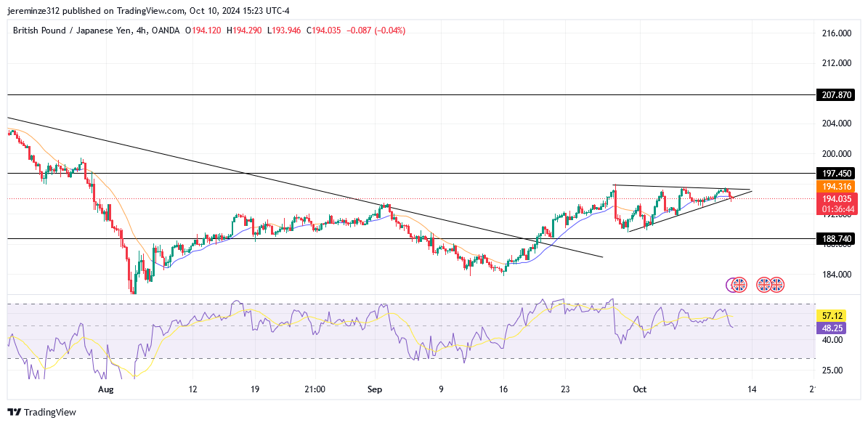Screen dimensions: 868x425
Task: Click the yellow 57.12 RSI average label
Action: [832, 315]
